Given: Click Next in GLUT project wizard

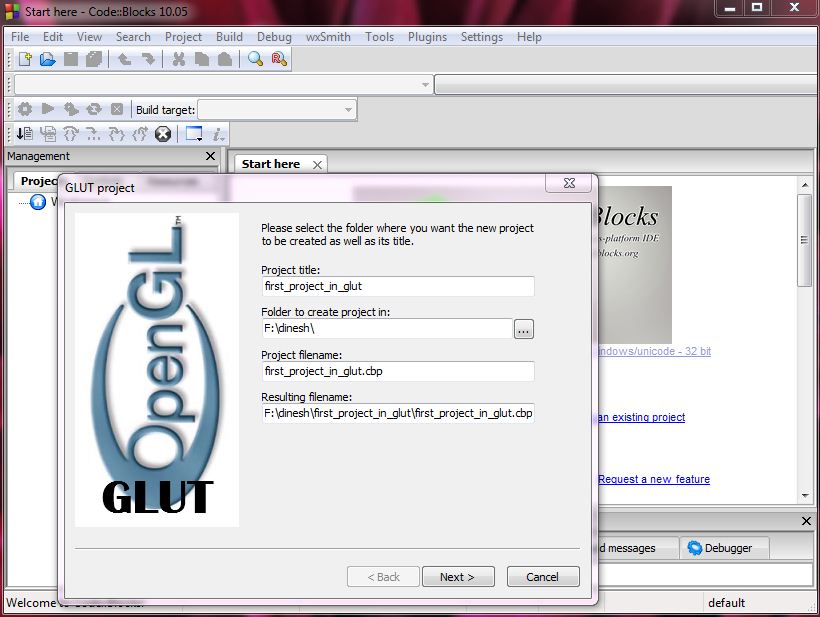Looking at the screenshot, I should click(x=458, y=577).
